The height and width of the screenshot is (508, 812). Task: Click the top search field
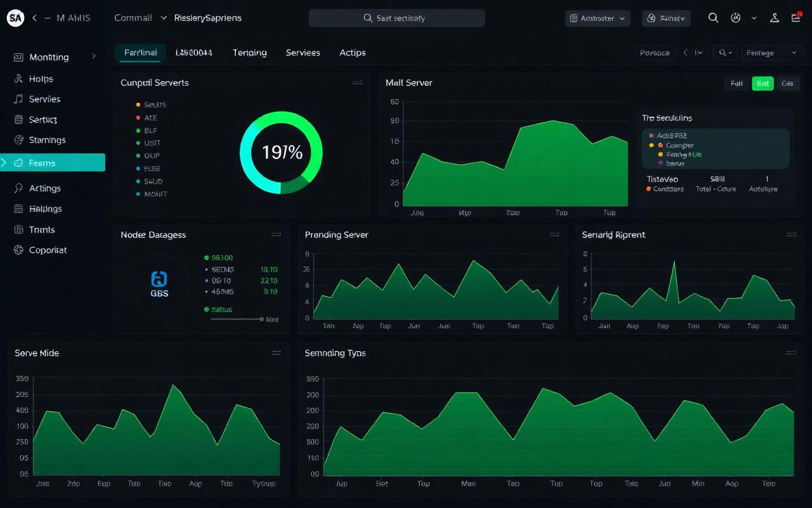(396, 18)
